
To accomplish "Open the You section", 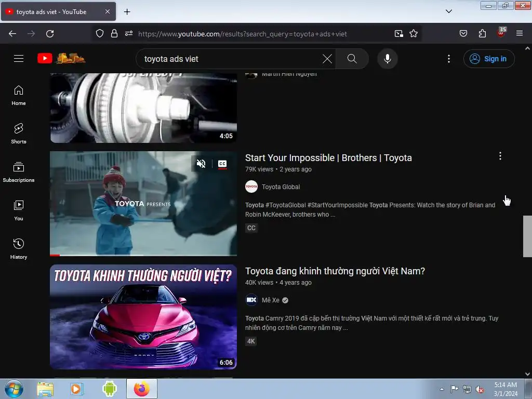I will point(19,211).
